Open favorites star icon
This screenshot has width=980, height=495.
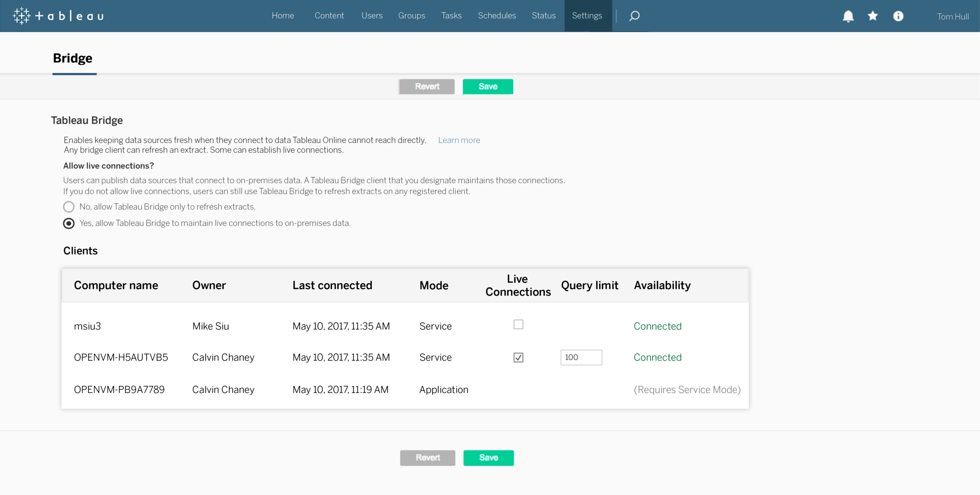873,16
